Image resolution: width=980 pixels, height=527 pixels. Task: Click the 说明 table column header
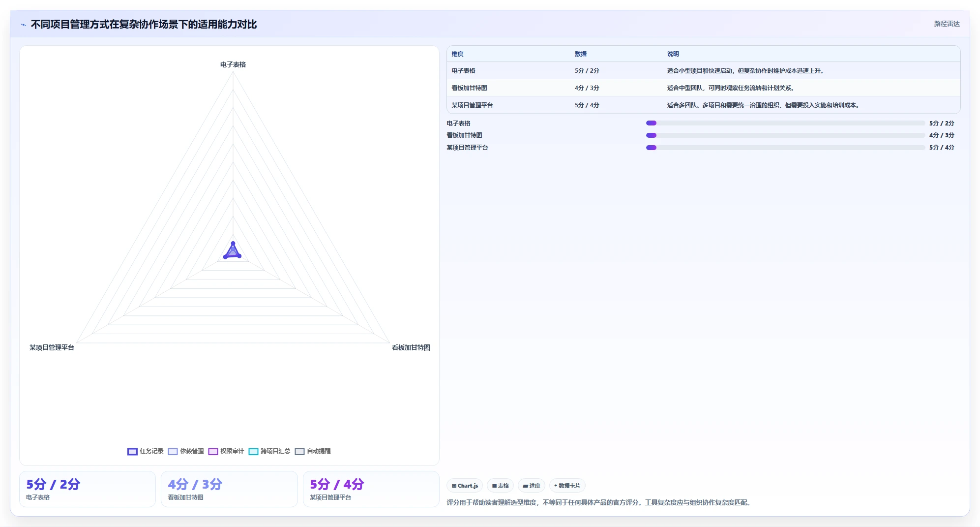click(673, 54)
